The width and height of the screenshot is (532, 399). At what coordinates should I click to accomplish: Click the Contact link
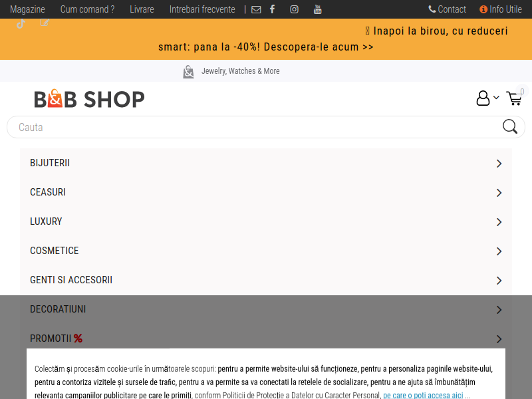pyautogui.click(x=448, y=9)
